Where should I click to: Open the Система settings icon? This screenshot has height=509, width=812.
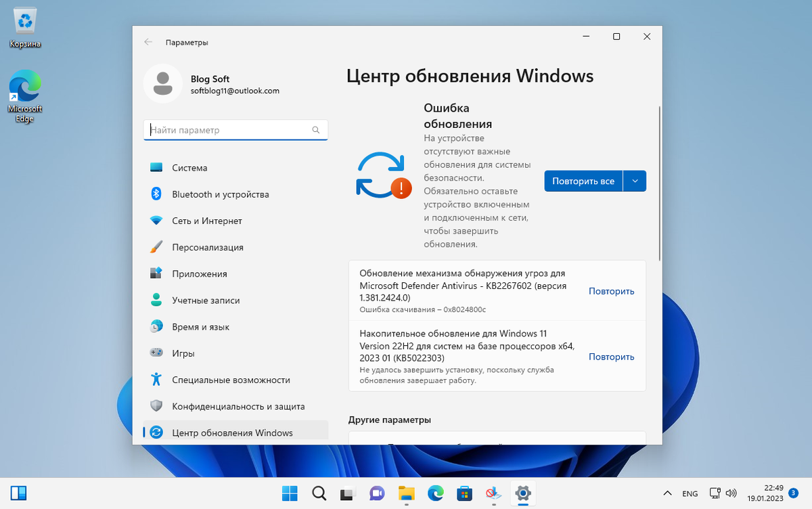(x=156, y=167)
